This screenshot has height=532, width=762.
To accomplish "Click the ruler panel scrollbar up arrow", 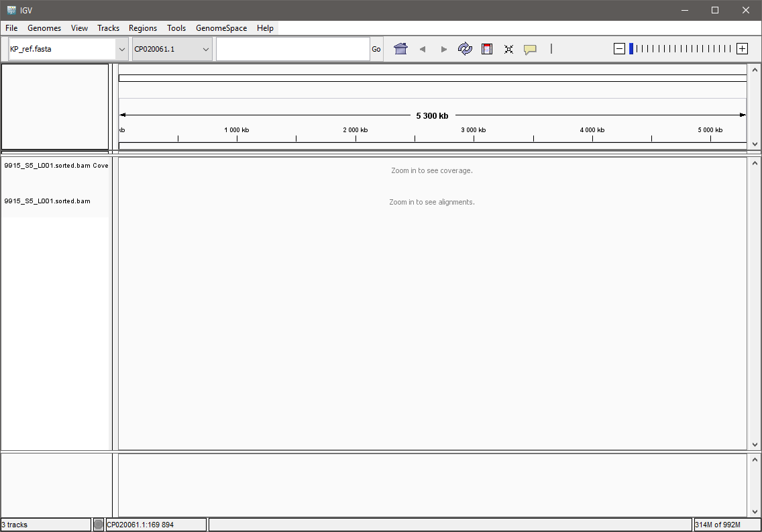I will pos(755,70).
